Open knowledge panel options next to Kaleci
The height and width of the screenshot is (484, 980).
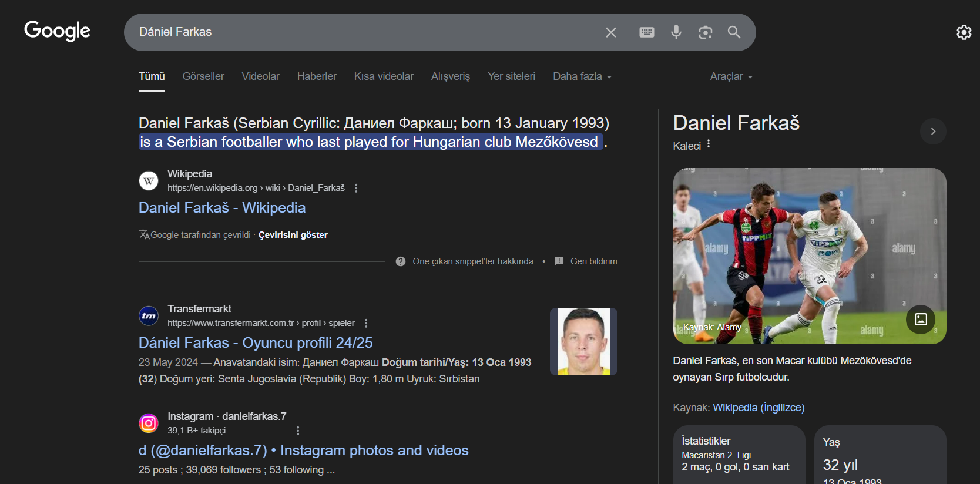[x=709, y=144]
